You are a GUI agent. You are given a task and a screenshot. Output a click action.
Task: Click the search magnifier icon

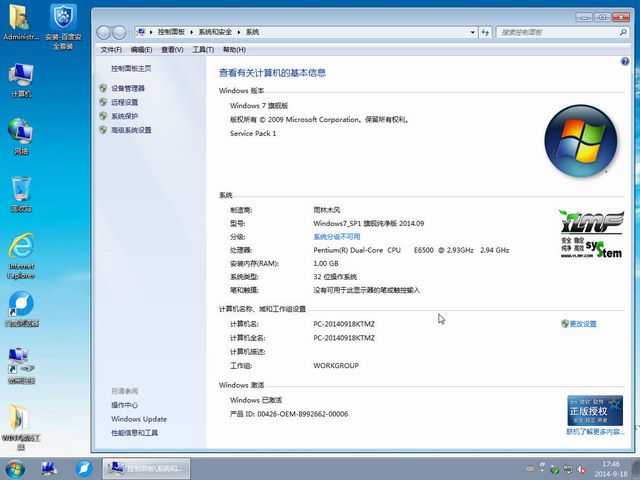(x=623, y=32)
